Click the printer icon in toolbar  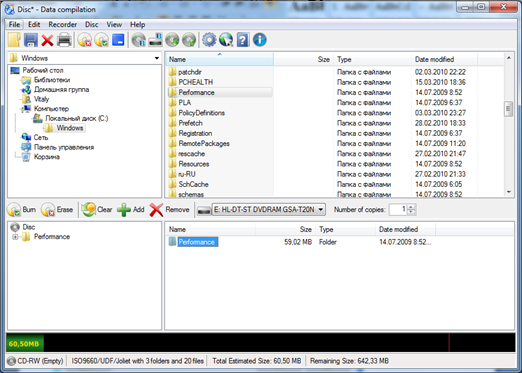[x=64, y=40]
